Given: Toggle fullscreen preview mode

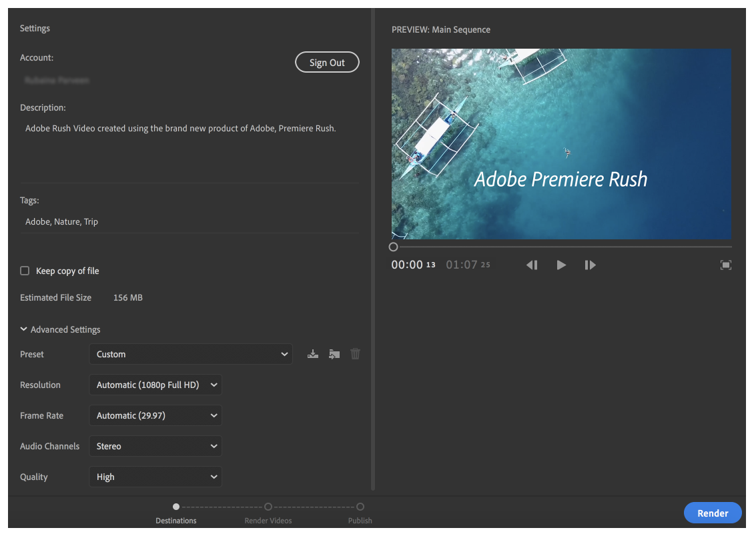Looking at the screenshot, I should (726, 265).
